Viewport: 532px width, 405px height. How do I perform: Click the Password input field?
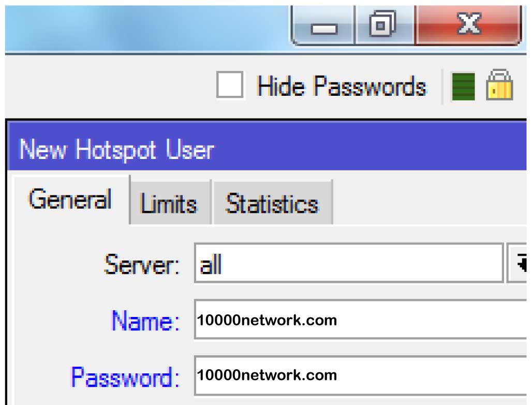(361, 375)
